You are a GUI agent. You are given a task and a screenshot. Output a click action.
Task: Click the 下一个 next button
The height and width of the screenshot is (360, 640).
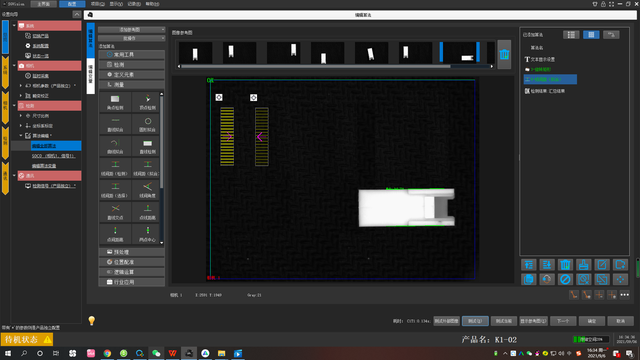[x=563, y=321]
